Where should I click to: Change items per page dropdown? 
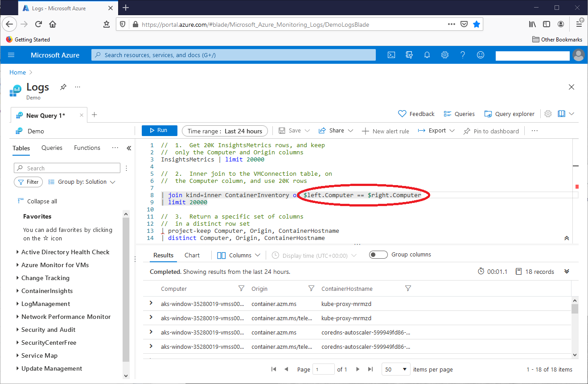tap(395, 369)
